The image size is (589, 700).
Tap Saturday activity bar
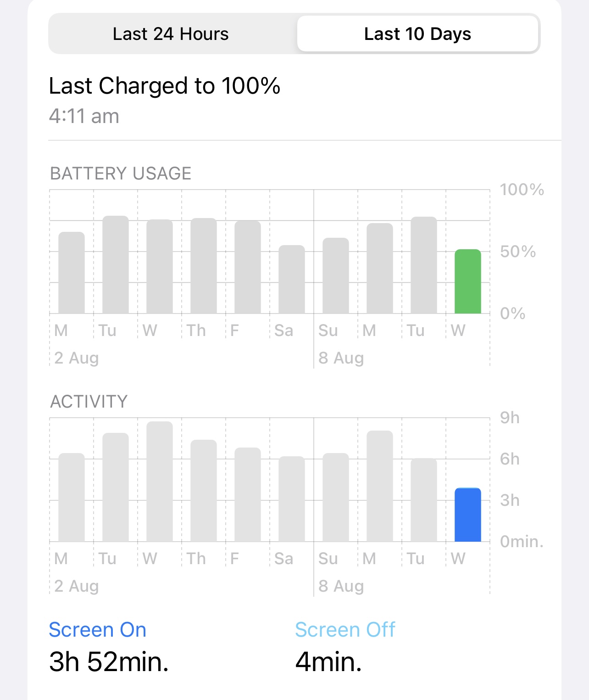(x=292, y=499)
